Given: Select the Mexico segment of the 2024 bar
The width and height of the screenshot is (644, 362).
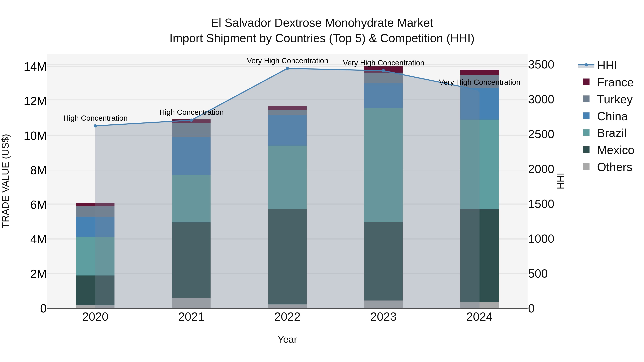Looking at the screenshot, I should point(479,255).
